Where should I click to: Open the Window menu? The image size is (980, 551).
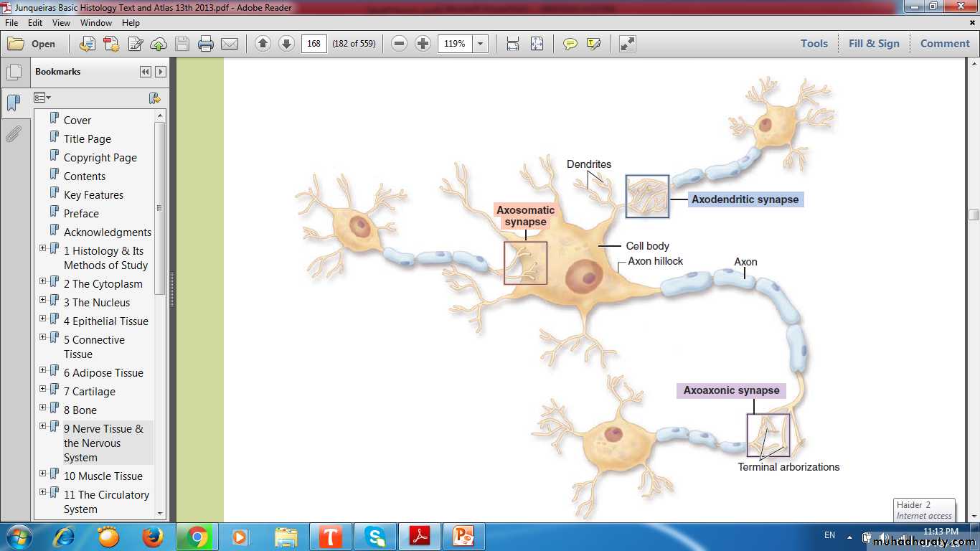pos(95,23)
